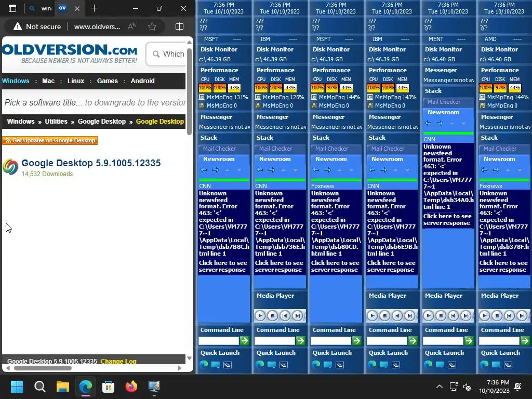This screenshot has width=532, height=399.
Task: Click next track button in AMD sidebar's Media Player
Action: (x=522, y=316)
